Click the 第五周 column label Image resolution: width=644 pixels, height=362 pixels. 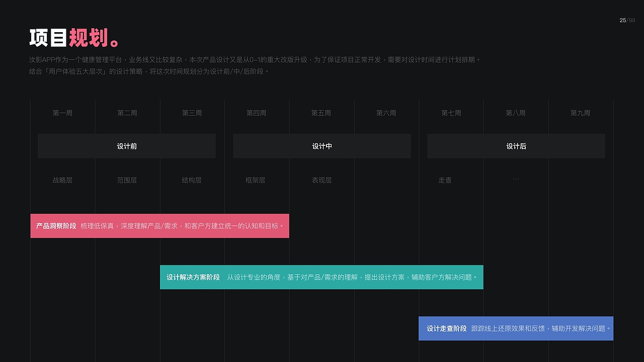tap(321, 113)
